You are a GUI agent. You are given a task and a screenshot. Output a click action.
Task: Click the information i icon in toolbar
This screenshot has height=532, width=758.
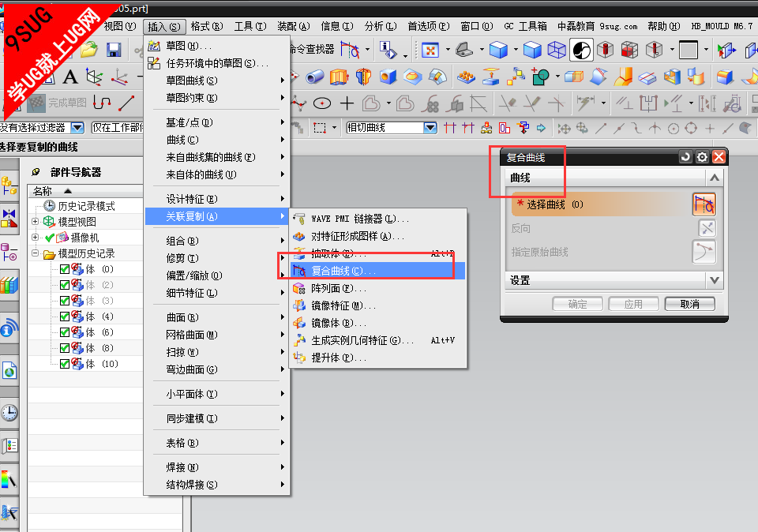(x=388, y=50)
